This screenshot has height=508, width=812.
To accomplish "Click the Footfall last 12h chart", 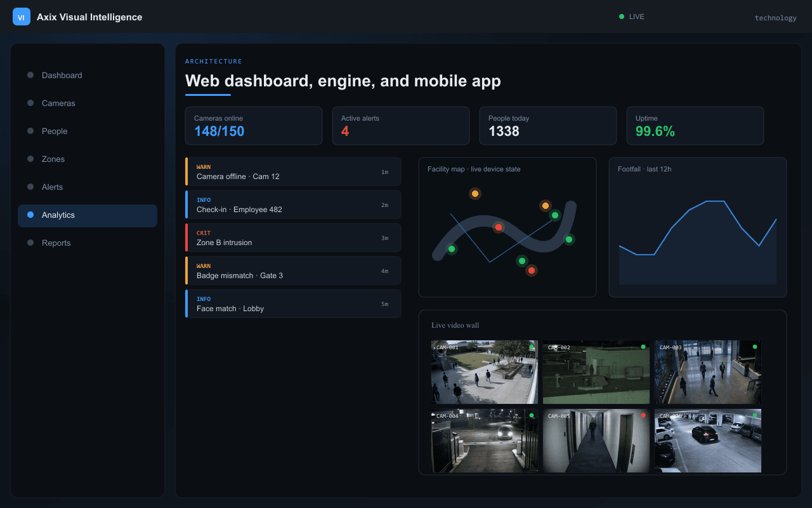I will click(698, 227).
